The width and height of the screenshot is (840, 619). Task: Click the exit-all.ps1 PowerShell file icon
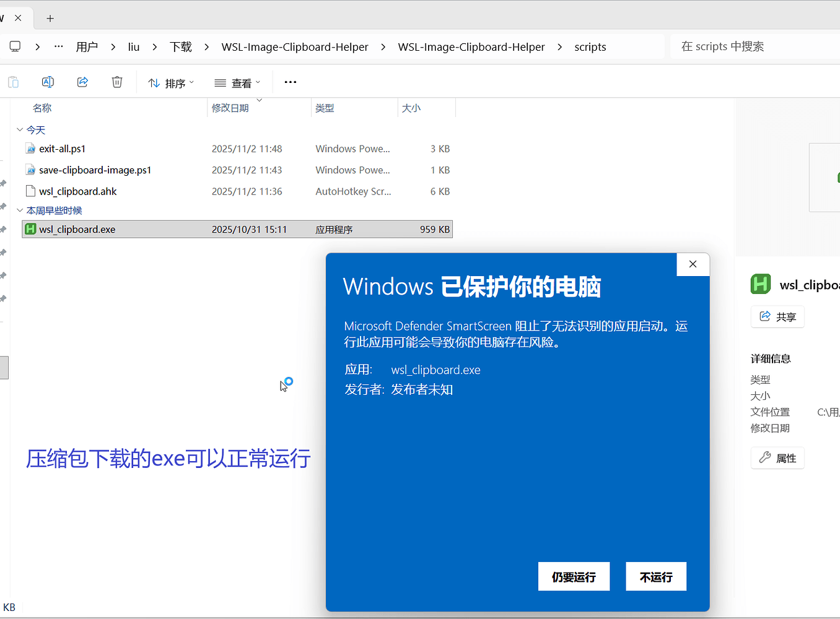point(30,149)
